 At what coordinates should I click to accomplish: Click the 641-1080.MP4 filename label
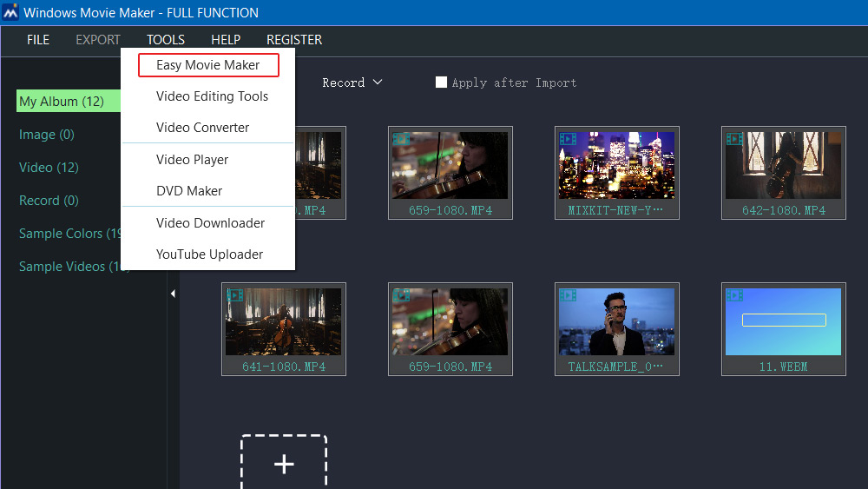coord(284,367)
